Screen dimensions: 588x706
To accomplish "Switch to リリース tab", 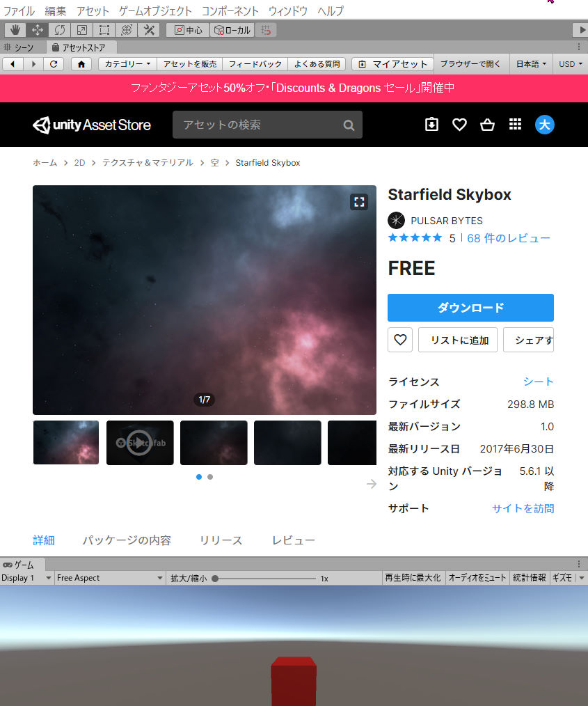I will (221, 540).
